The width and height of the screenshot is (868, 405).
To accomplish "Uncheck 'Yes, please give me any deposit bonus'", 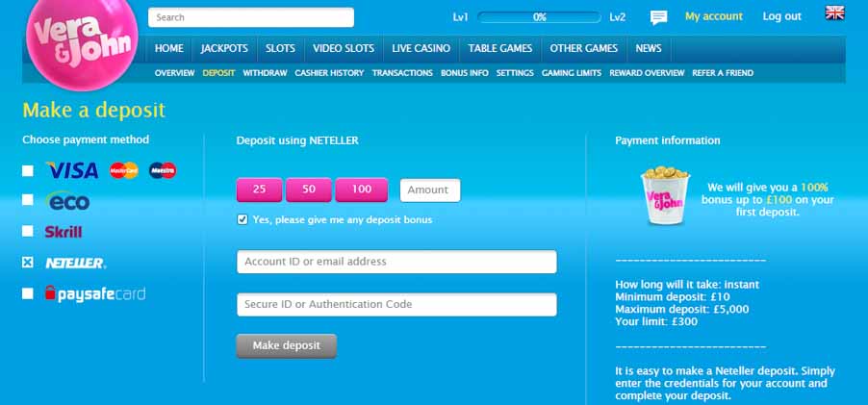I will point(243,219).
